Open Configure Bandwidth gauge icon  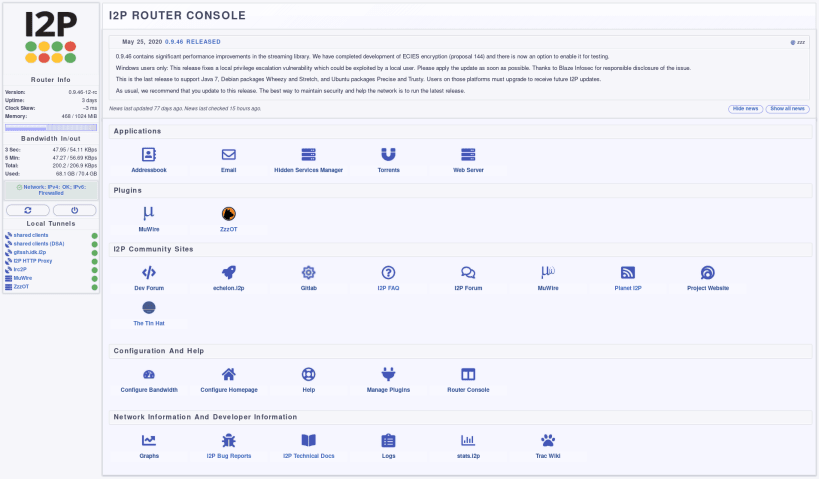149,375
